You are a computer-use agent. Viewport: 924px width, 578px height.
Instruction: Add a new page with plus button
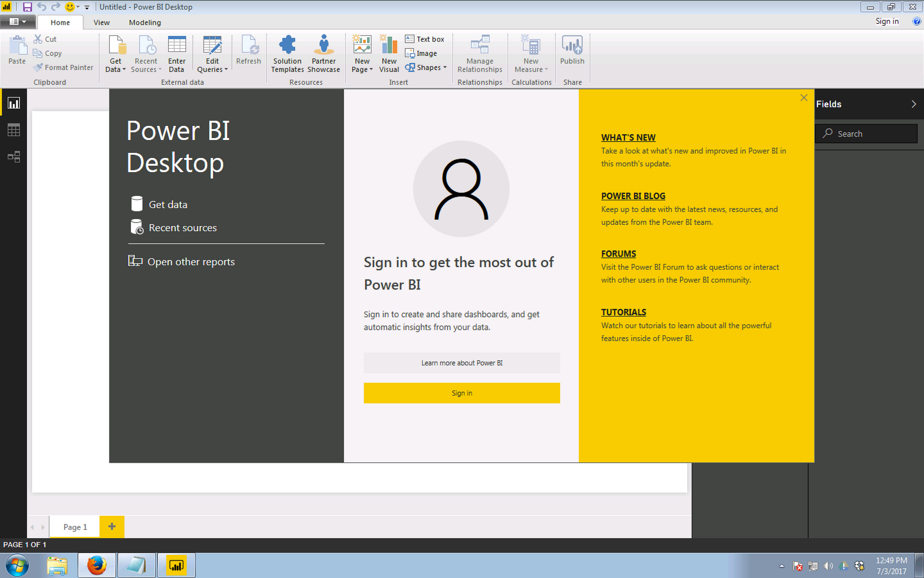(112, 527)
